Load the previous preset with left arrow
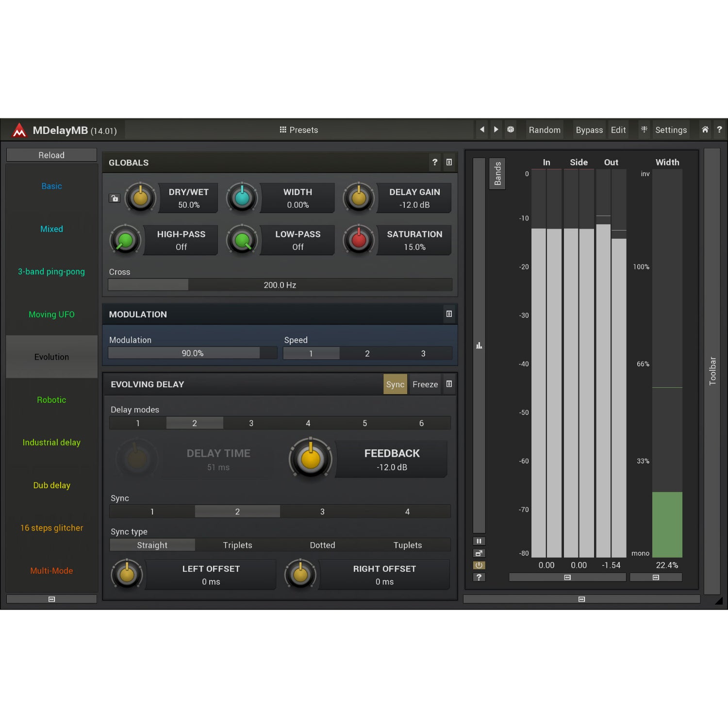The image size is (728, 728). click(481, 130)
